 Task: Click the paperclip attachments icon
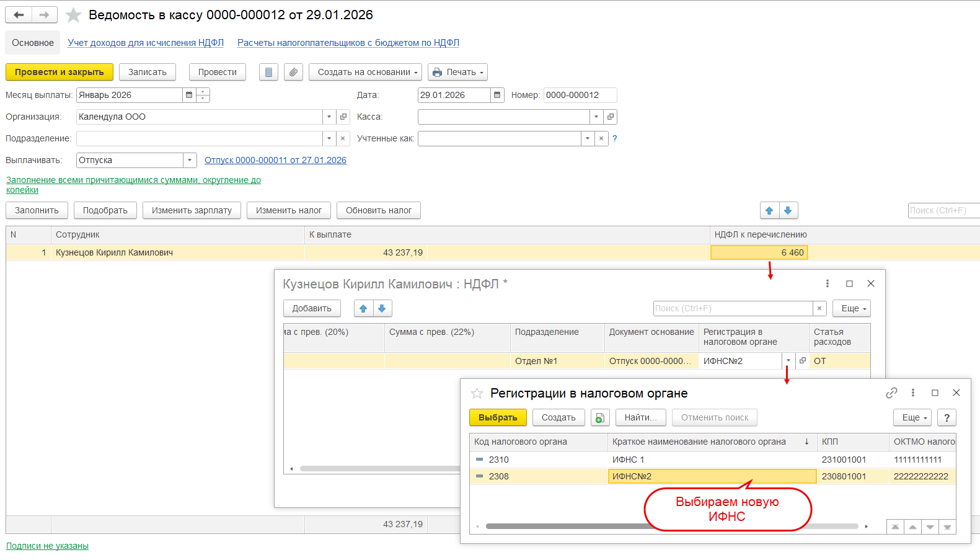(293, 72)
